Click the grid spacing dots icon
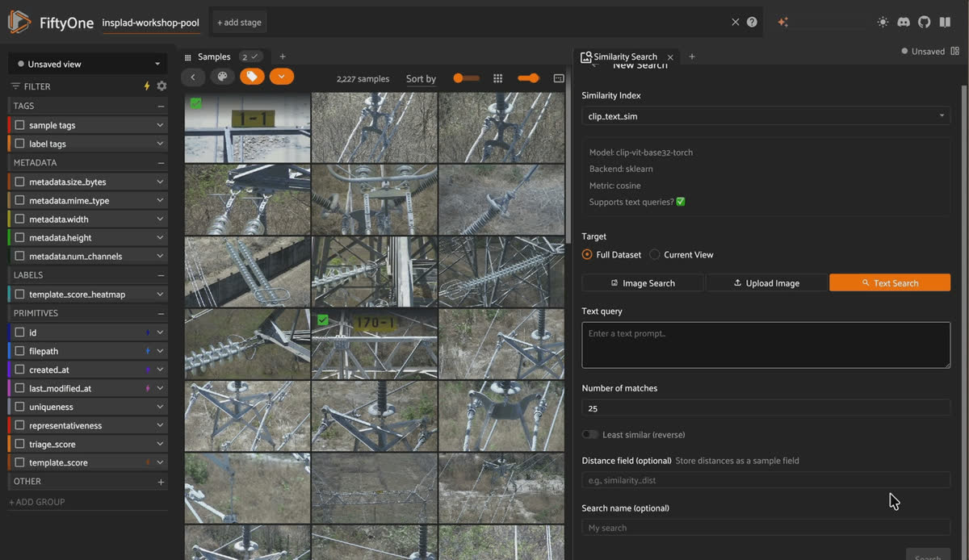 click(x=498, y=78)
